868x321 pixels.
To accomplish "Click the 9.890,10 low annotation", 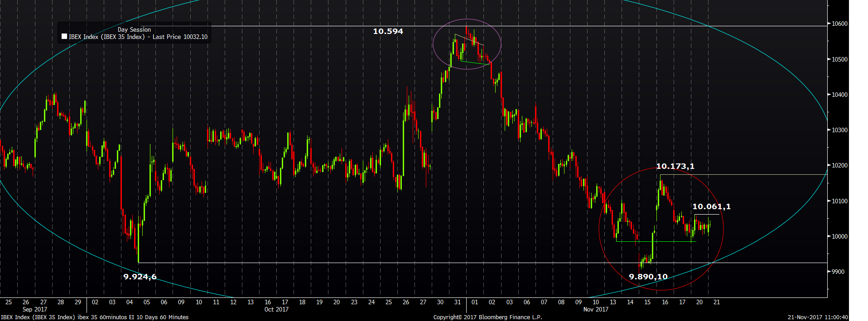I will [x=648, y=277].
